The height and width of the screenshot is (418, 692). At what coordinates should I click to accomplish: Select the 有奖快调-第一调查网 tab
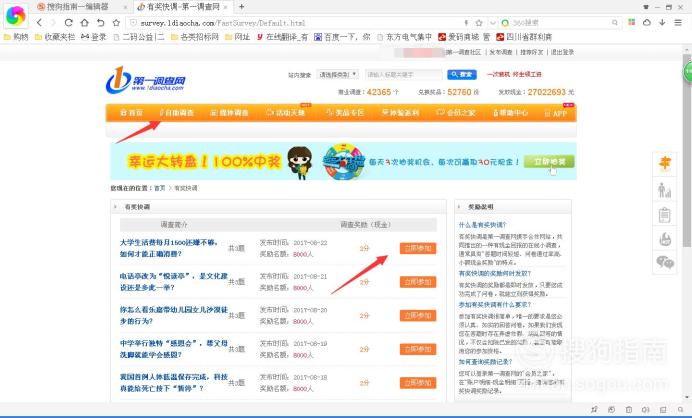point(183,7)
